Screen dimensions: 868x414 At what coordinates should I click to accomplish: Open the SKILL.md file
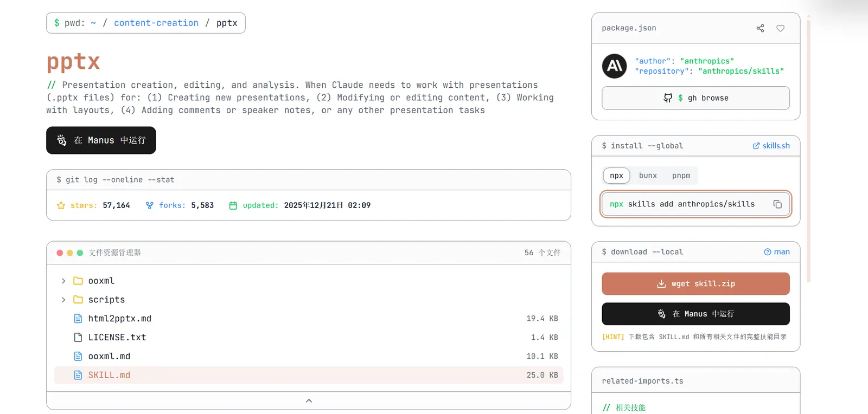pos(109,375)
